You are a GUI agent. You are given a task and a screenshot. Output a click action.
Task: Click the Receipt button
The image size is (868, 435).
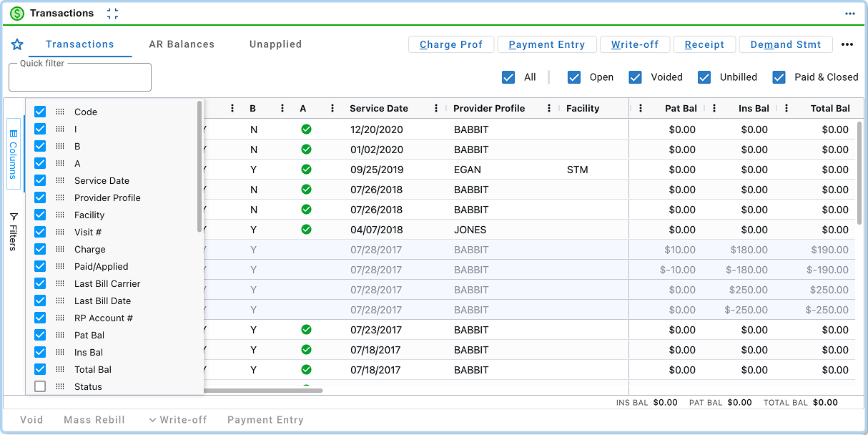tap(704, 44)
